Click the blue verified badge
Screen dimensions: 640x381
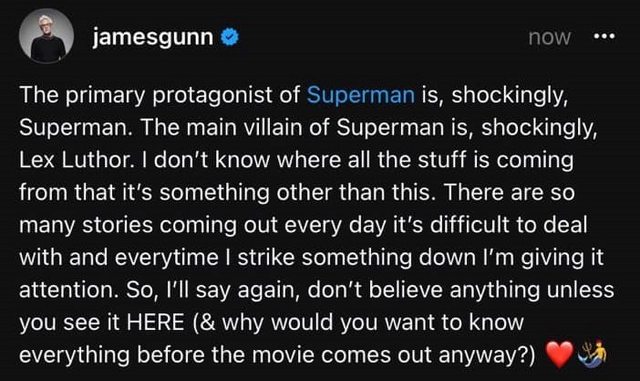pyautogui.click(x=230, y=37)
